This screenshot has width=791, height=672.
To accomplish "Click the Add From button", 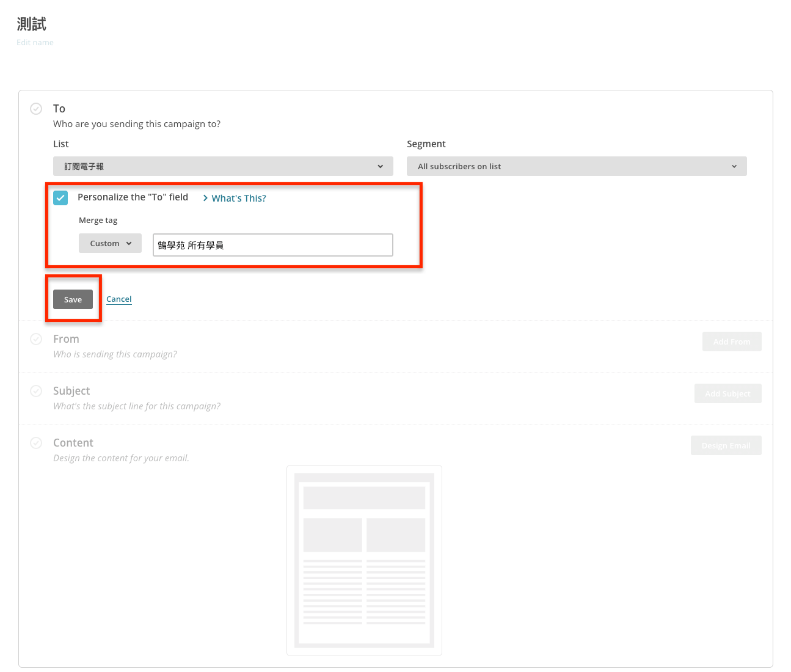I will click(731, 341).
